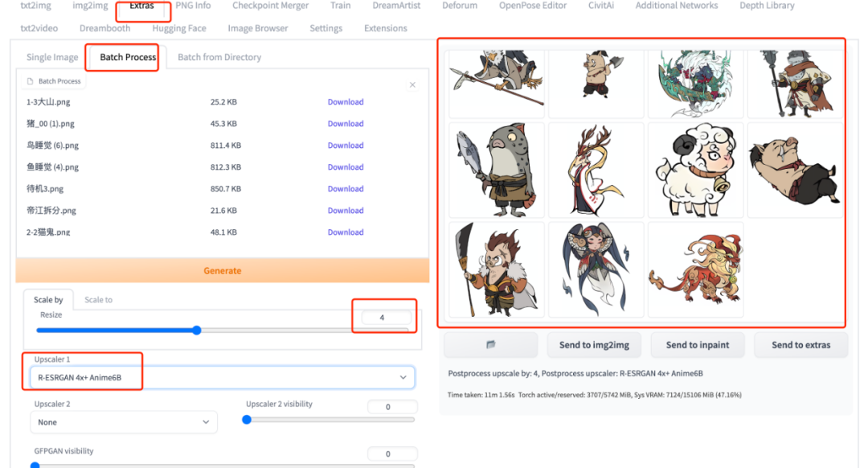Click the GFPGAN visibility value field

(392, 454)
